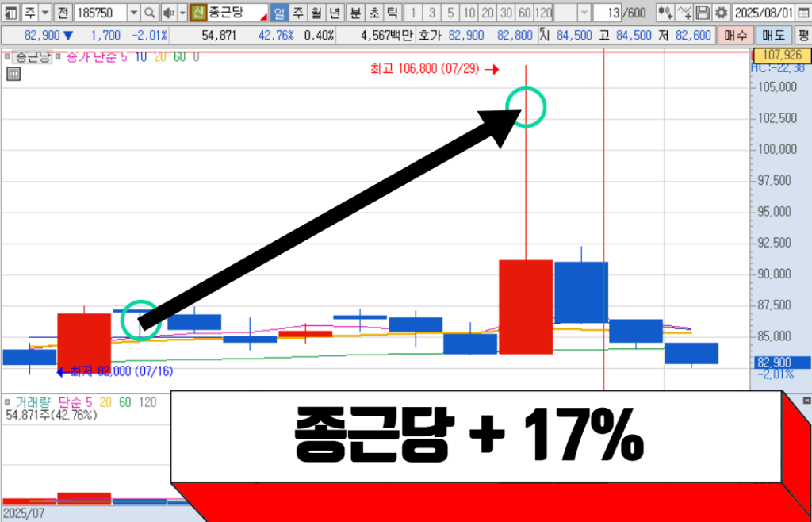Screen dimensions: 812x522
Task: Select the 3 interval button
Action: point(432,13)
